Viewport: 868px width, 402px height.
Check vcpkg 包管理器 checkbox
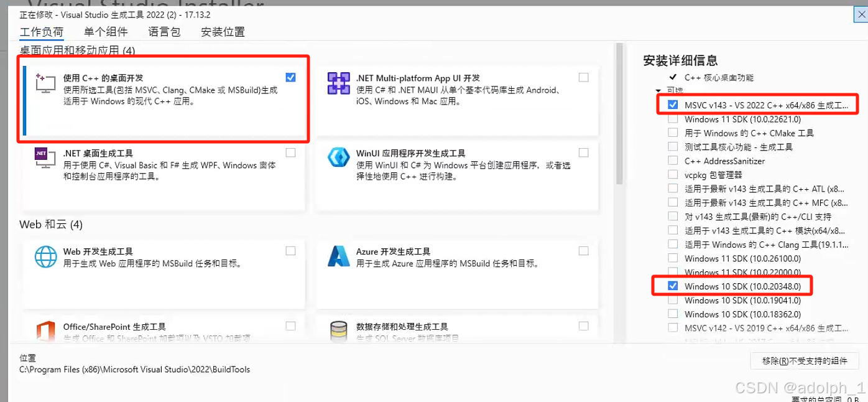[x=673, y=175]
